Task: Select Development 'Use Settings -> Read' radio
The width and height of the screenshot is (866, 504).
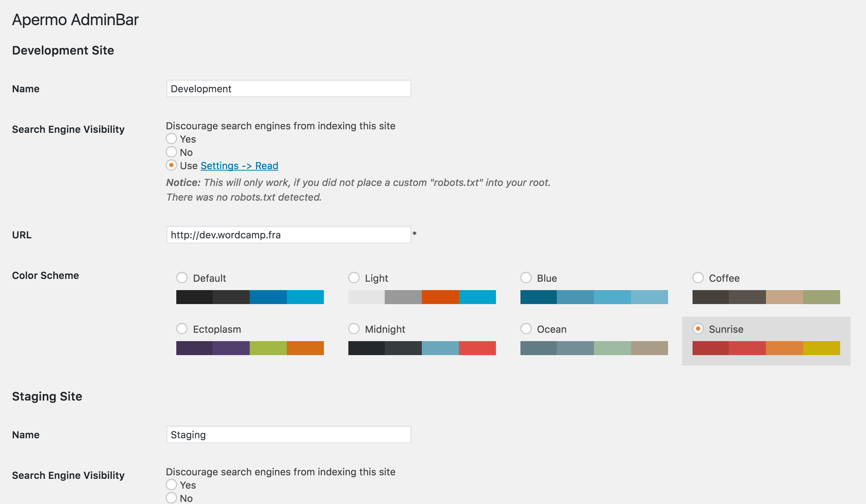Action: [171, 165]
